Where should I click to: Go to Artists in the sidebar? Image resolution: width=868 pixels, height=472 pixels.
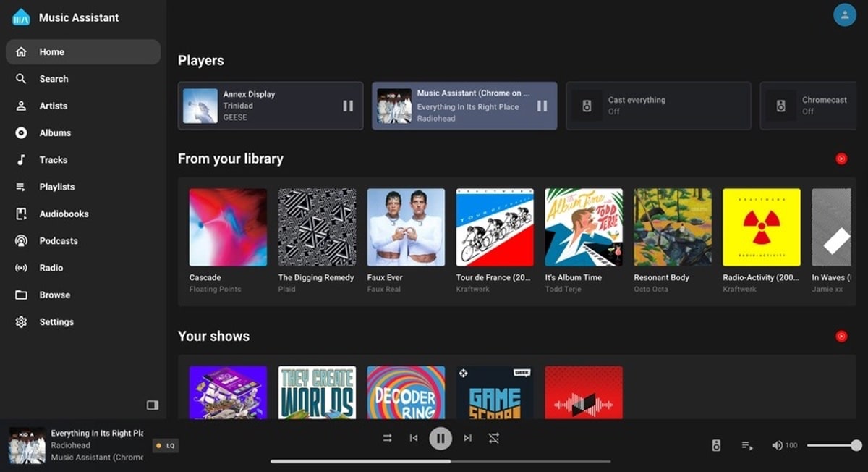click(x=53, y=106)
